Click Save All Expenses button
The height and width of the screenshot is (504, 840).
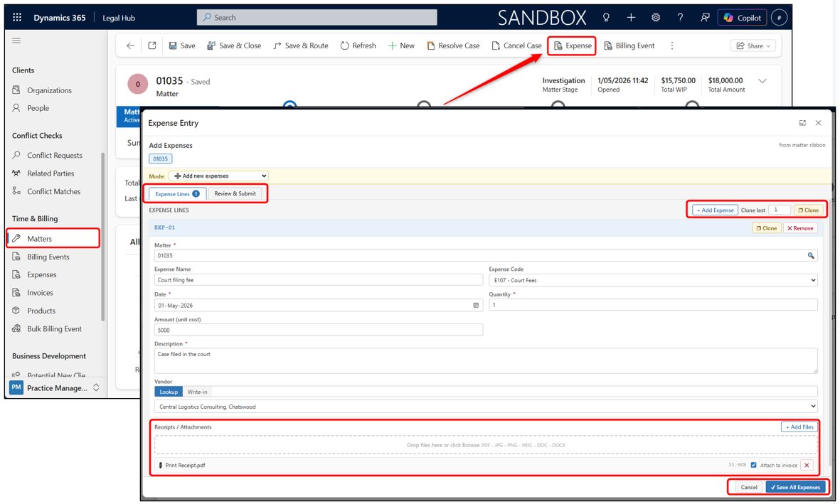(x=795, y=487)
